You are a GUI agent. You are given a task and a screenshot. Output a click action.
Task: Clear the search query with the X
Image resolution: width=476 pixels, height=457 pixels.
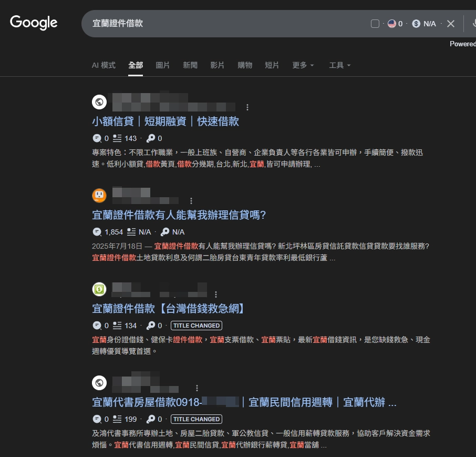[451, 24]
